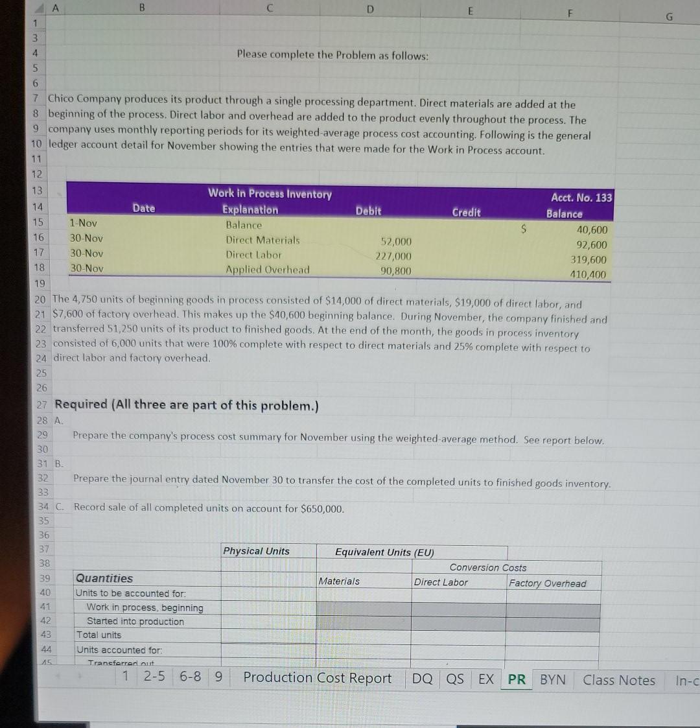Click Physical Units cell for Started into production

[x=268, y=622]
